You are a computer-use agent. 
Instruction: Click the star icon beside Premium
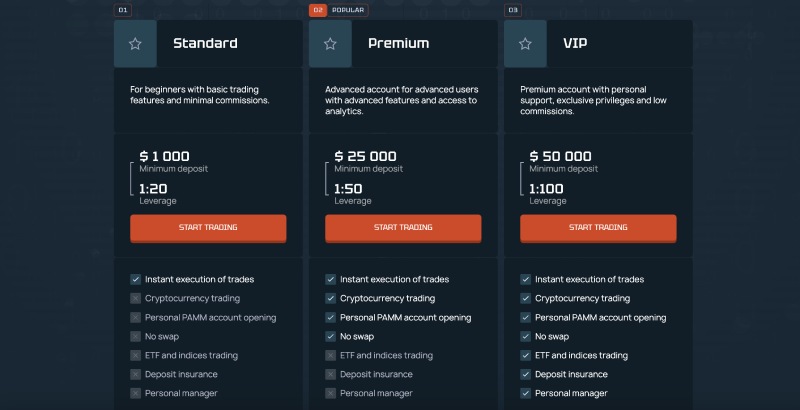[330, 44]
